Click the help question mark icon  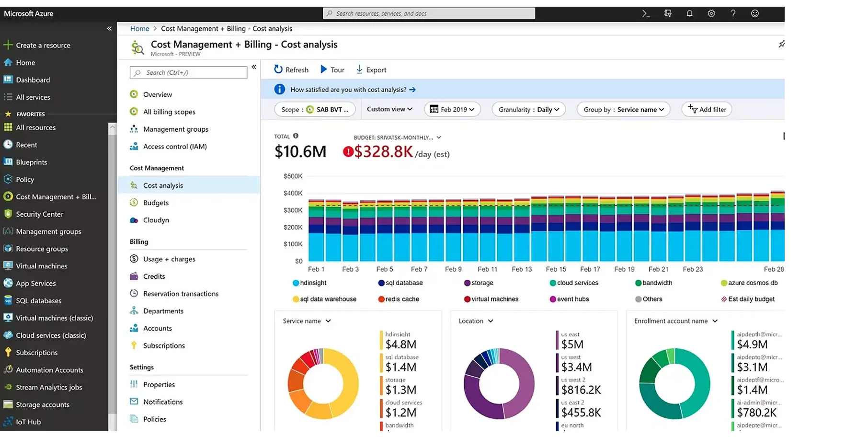(x=733, y=13)
